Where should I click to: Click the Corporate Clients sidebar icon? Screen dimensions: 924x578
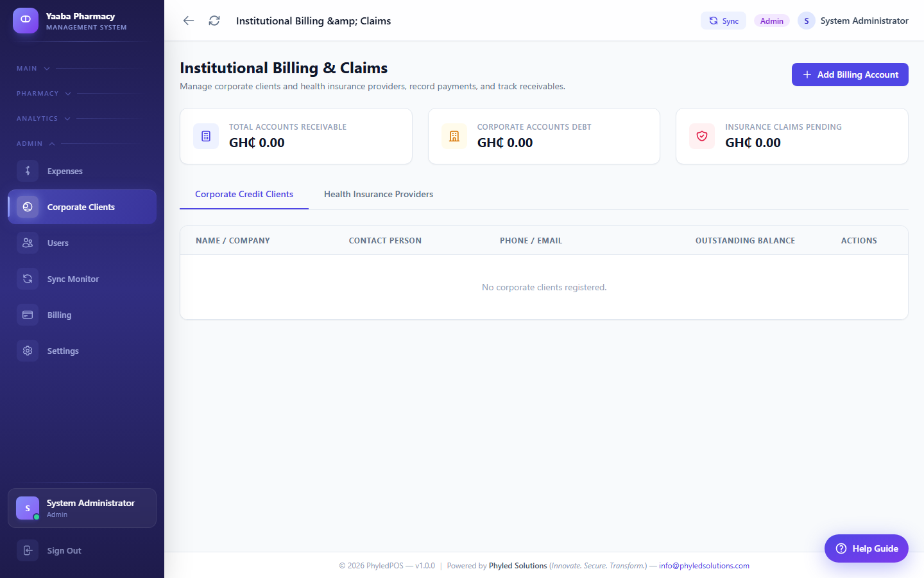tap(28, 207)
